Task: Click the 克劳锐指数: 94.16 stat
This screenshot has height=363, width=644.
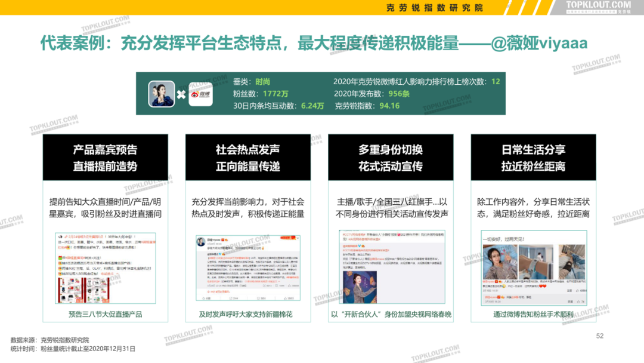Action: pyautogui.click(x=367, y=106)
